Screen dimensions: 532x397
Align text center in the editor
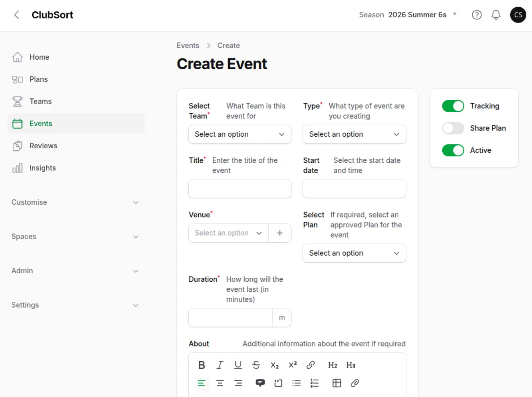click(x=220, y=383)
